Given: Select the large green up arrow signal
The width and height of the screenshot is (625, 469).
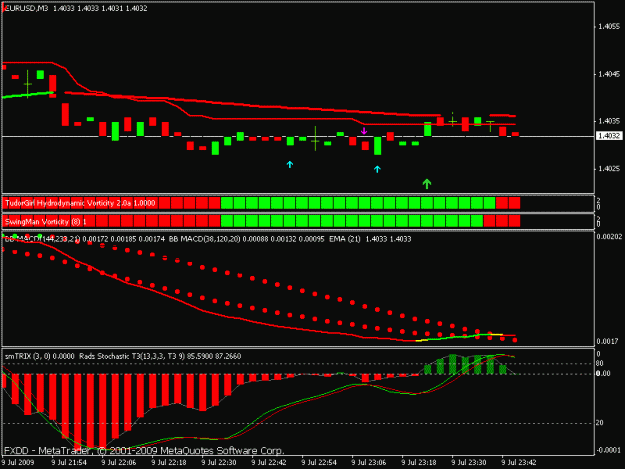Looking at the screenshot, I should (427, 183).
